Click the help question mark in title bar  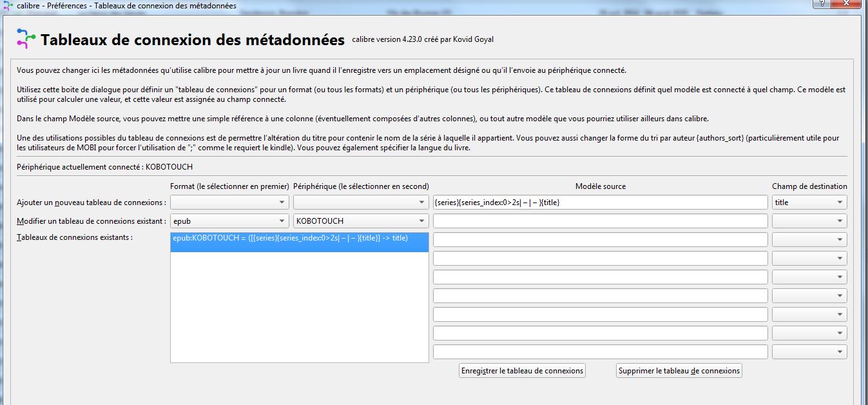(820, 4)
